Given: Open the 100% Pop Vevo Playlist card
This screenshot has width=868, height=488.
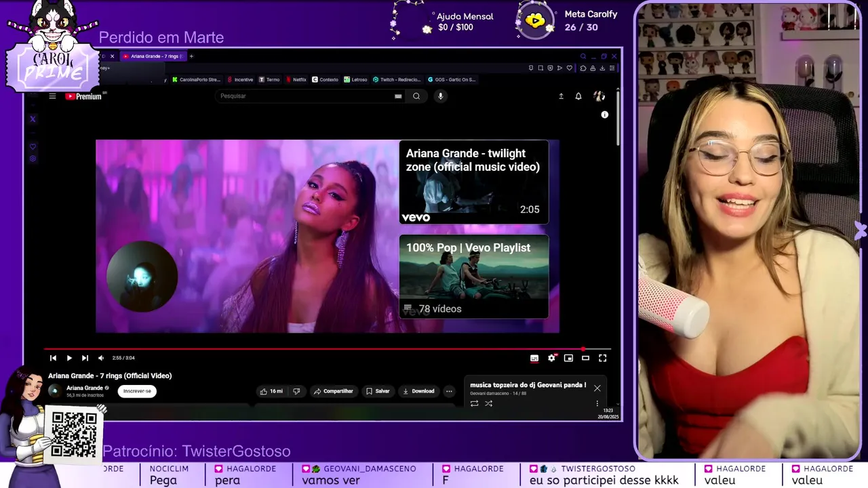Looking at the screenshot, I should 474,277.
